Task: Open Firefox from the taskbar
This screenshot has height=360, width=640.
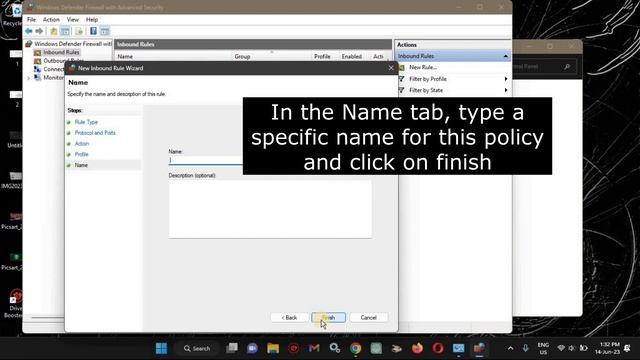Action: point(417,348)
